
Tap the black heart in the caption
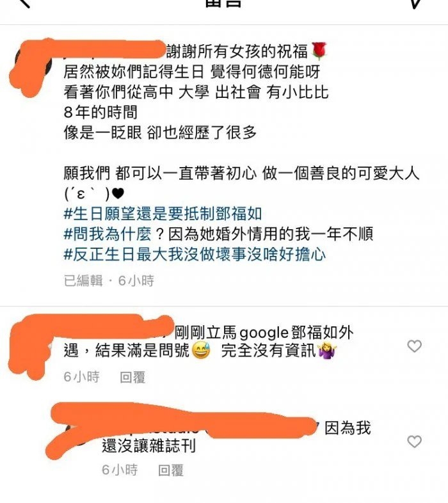tap(118, 193)
